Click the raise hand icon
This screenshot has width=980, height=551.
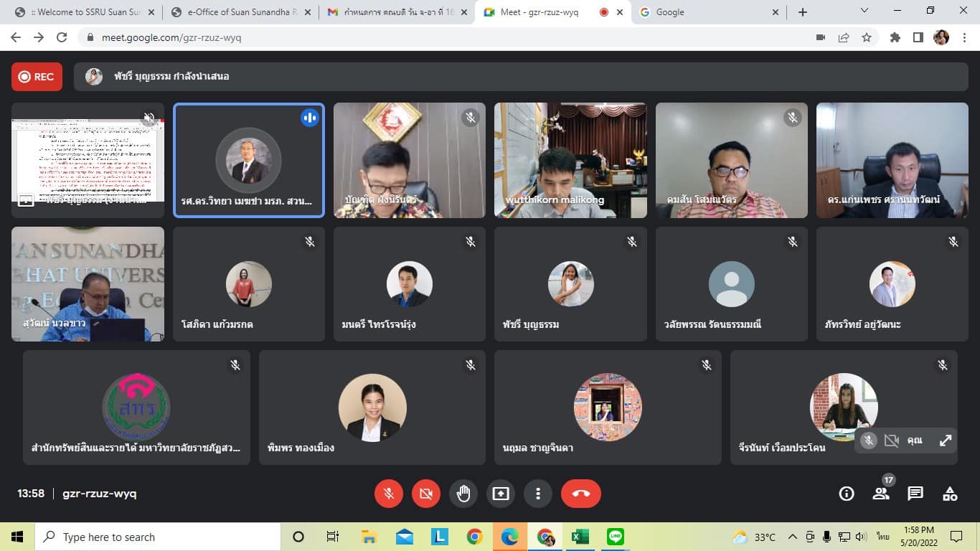[463, 494]
